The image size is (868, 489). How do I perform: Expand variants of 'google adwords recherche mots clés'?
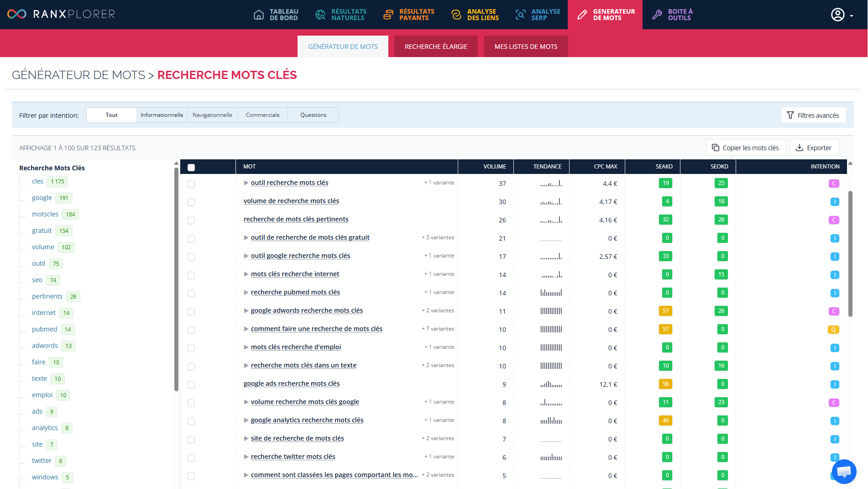(x=246, y=310)
